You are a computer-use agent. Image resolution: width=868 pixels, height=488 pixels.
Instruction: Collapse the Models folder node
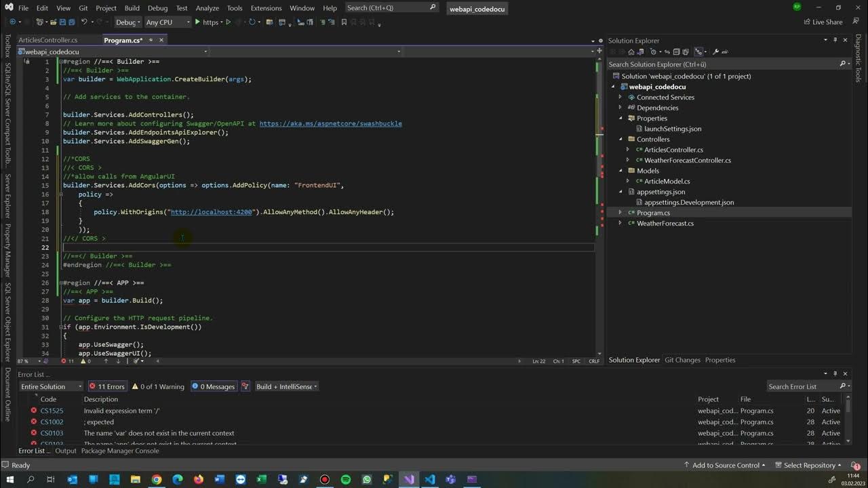pos(620,171)
